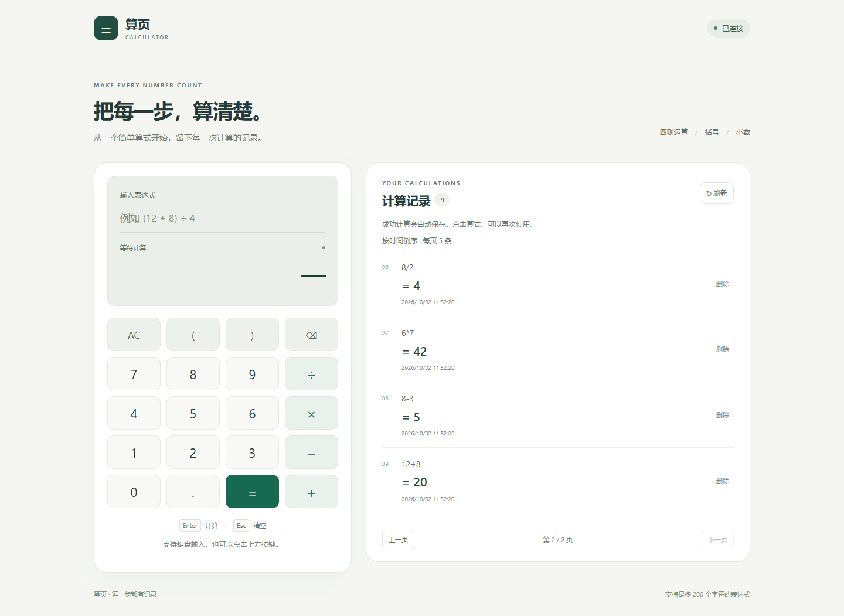
Task: Tap the plus + operator key
Action: (x=311, y=492)
